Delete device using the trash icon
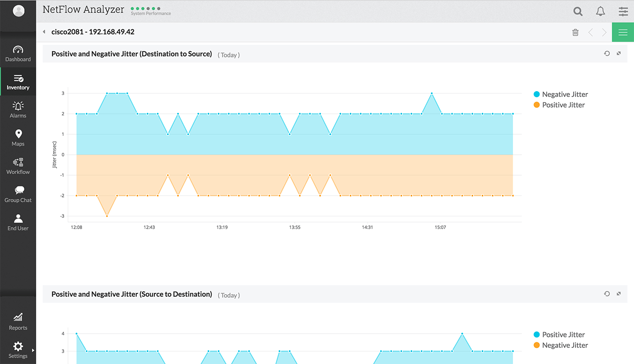The image size is (634, 364). (x=575, y=32)
